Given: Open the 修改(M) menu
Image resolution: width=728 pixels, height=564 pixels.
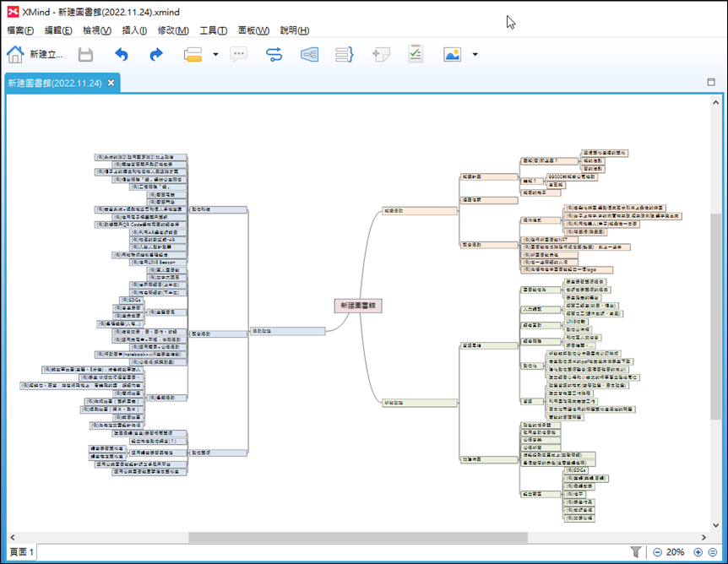Looking at the screenshot, I should click(173, 30).
